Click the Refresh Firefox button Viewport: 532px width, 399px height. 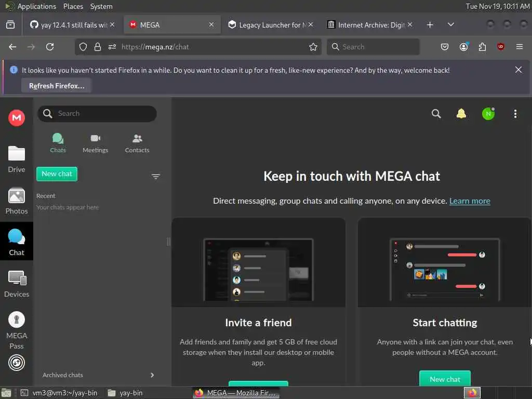[x=57, y=86]
